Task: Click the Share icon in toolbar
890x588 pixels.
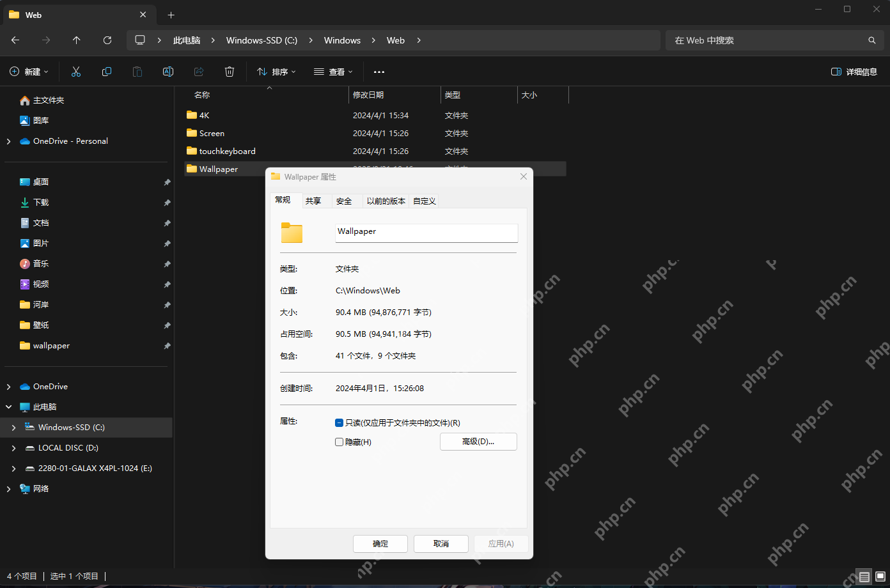Action: click(x=199, y=72)
